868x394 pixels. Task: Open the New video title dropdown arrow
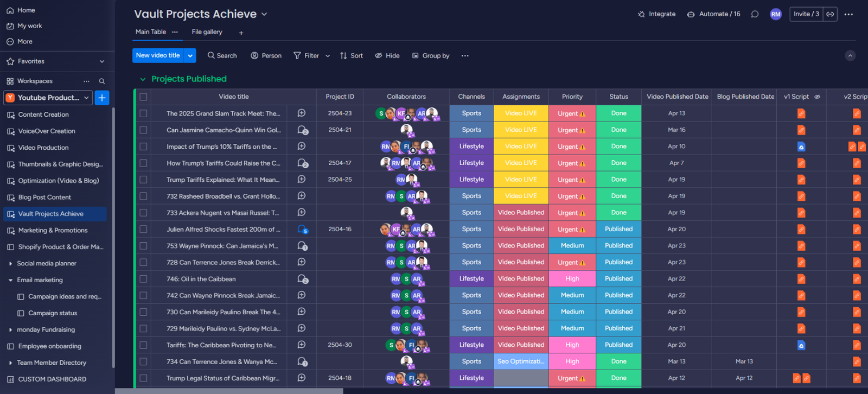point(190,55)
